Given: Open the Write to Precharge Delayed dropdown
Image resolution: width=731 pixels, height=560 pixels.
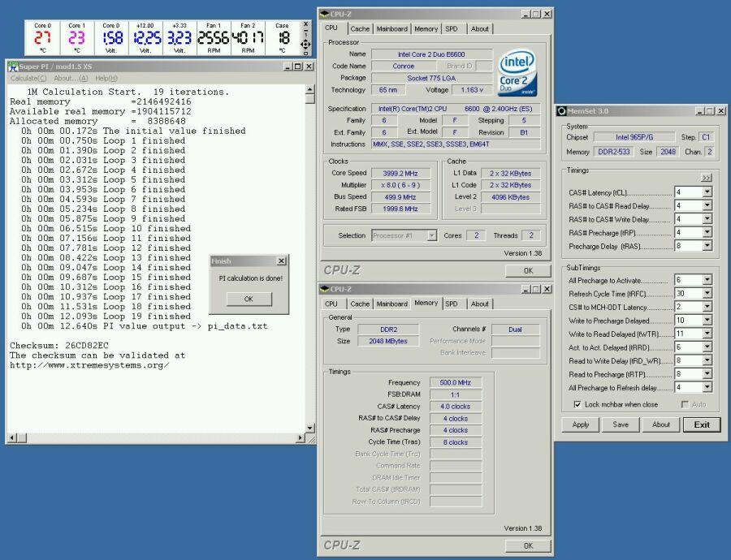Looking at the screenshot, I should (x=707, y=320).
